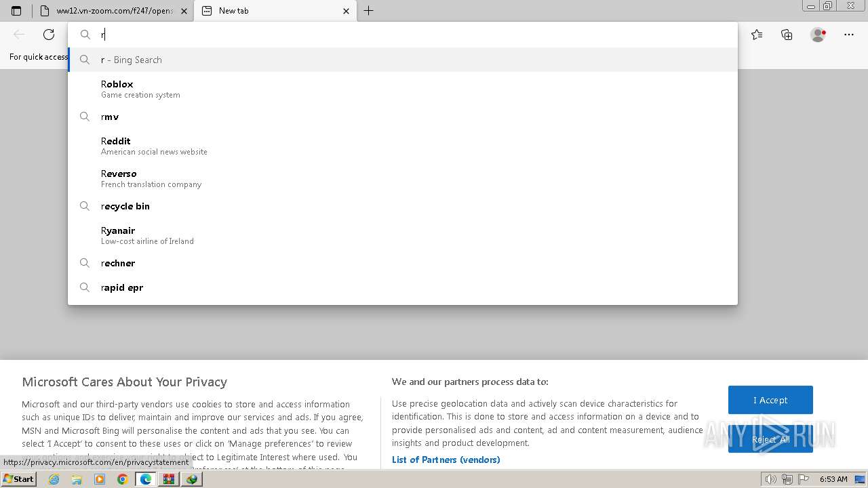Click the volume speaker tray icon
This screenshot has height=488, width=868.
tap(770, 479)
